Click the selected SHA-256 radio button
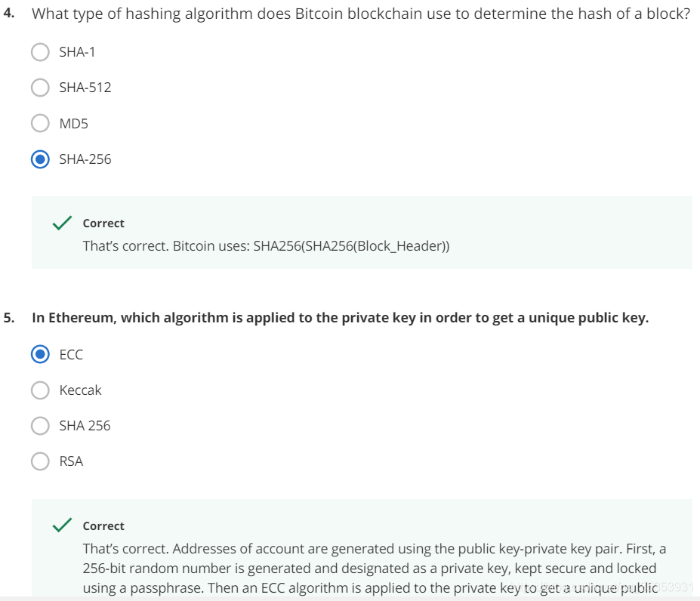Screen dimensions: 700x601 (41, 159)
